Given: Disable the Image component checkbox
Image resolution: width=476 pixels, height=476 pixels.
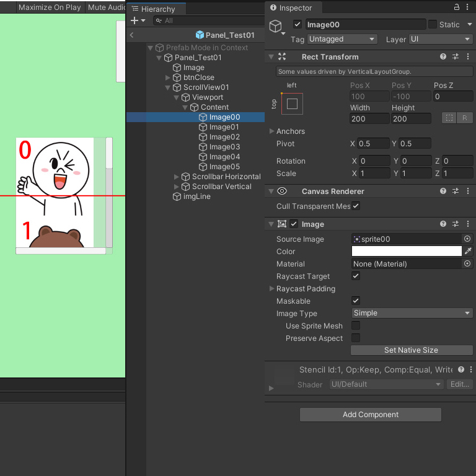Looking at the screenshot, I should (x=294, y=224).
